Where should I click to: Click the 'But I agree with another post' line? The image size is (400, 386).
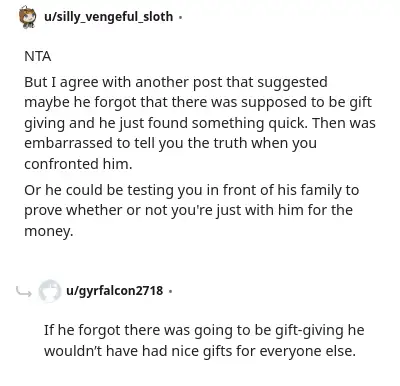tap(176, 82)
